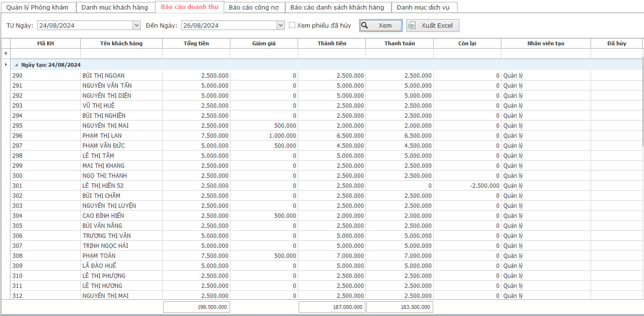Select customer PHẠM THỊ LAN
Image resolution: width=644 pixels, height=316 pixels.
[x=102, y=135]
